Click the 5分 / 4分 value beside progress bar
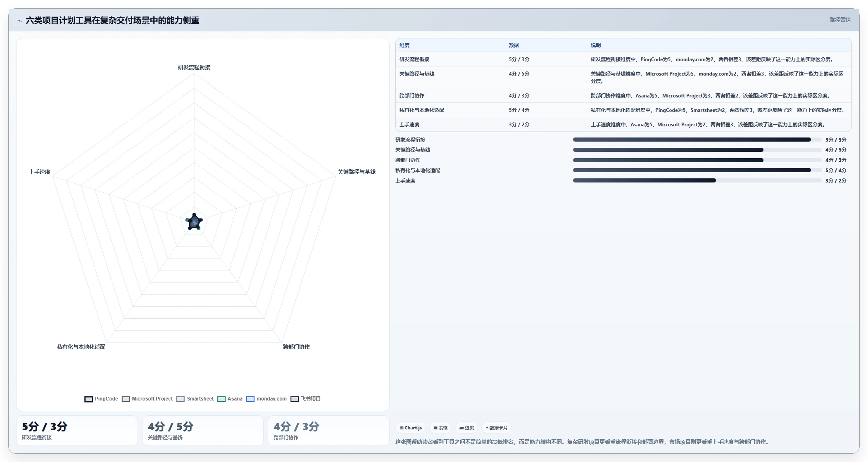Screen dimensions: 868x462 [836, 171]
